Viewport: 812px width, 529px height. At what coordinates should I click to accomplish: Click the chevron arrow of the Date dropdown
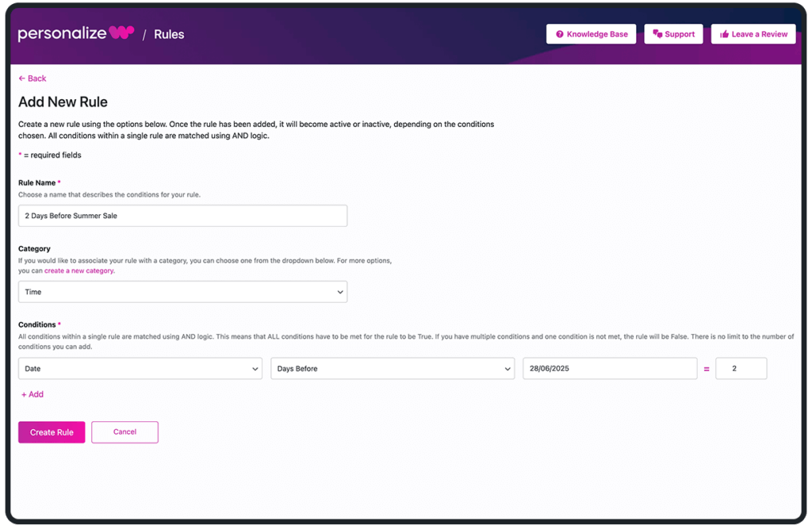coord(255,369)
